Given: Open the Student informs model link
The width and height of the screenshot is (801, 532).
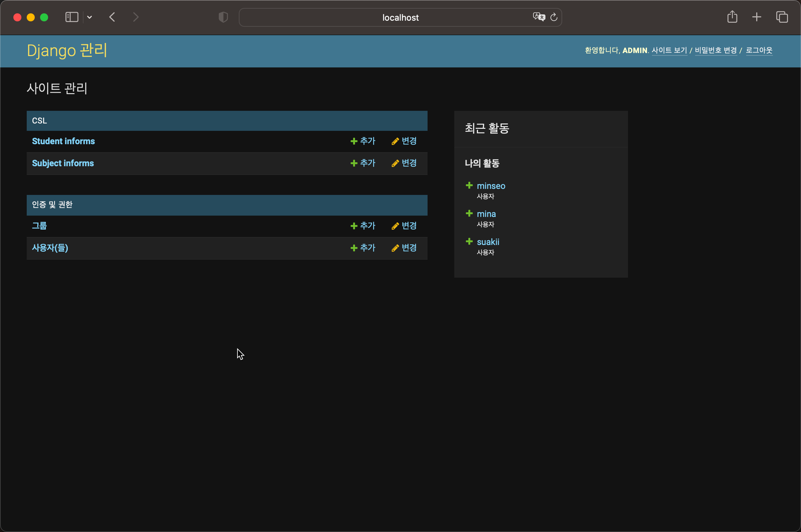Looking at the screenshot, I should (63, 141).
